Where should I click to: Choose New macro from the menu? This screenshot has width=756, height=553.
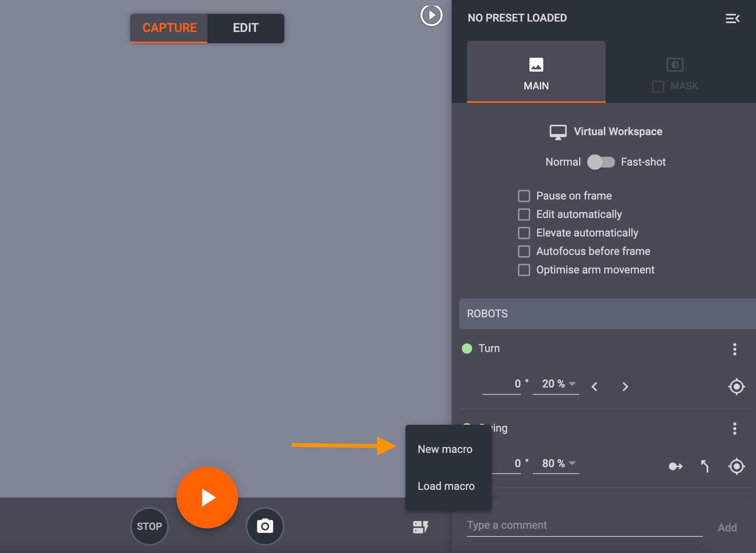445,449
